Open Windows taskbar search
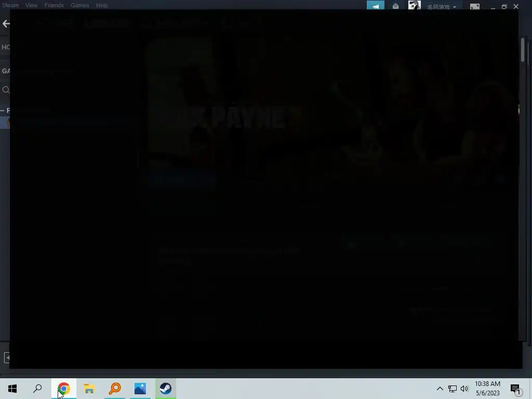This screenshot has width=532, height=399. click(37, 389)
